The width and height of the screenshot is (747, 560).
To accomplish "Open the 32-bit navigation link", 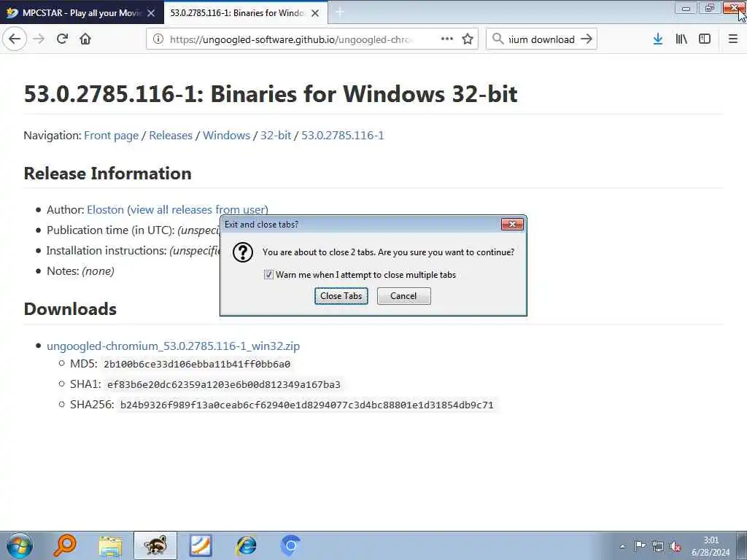I will point(275,135).
